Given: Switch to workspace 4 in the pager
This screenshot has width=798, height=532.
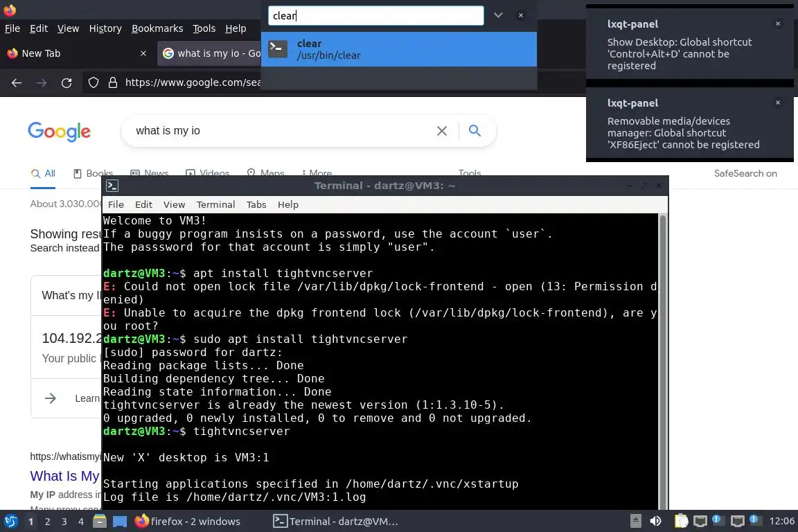Looking at the screenshot, I should [x=81, y=522].
